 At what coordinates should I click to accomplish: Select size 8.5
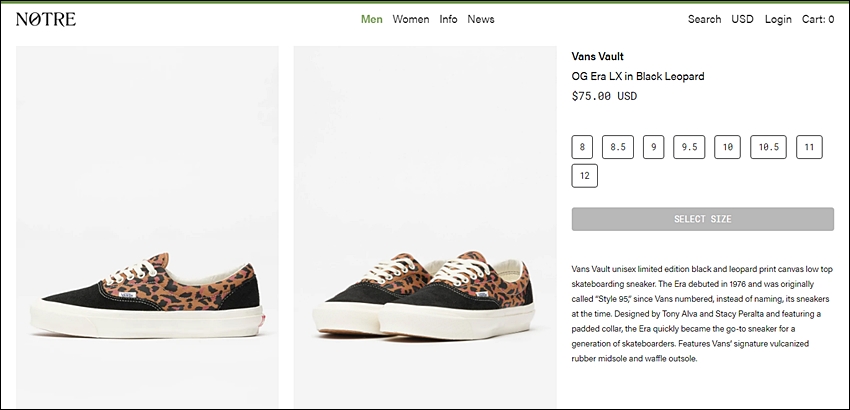(618, 147)
